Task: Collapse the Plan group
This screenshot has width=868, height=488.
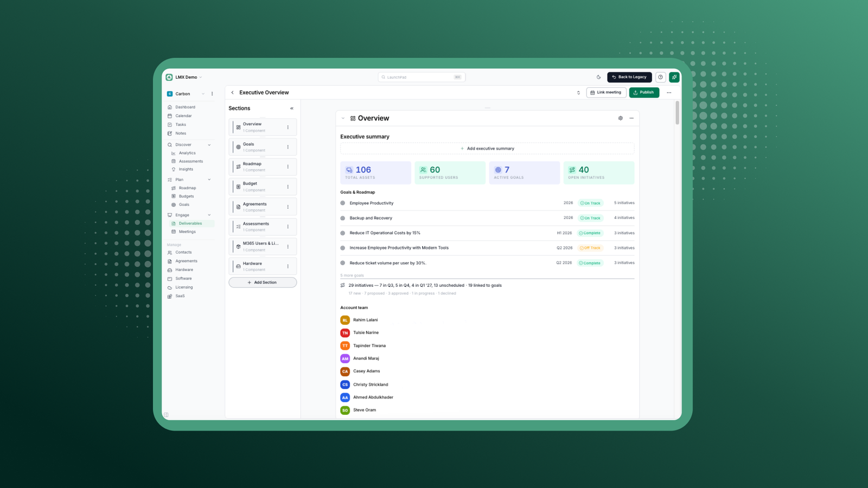Action: point(209,179)
